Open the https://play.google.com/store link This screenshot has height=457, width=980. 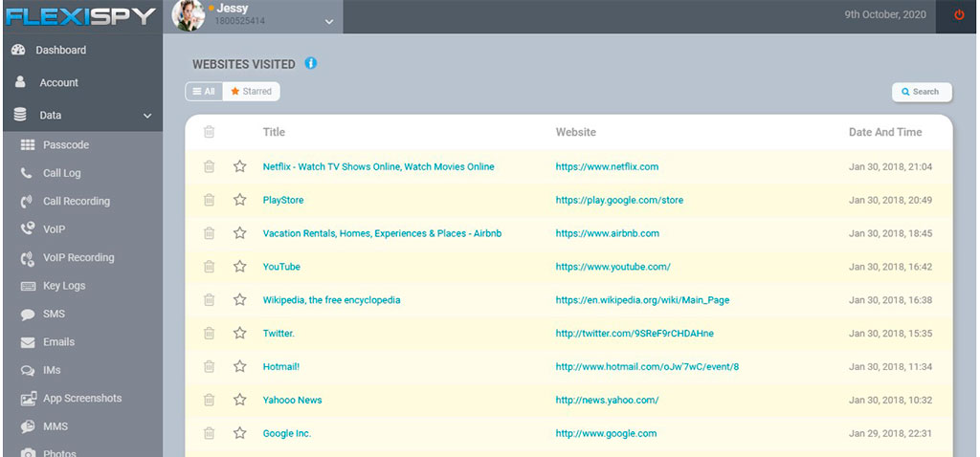pos(619,200)
